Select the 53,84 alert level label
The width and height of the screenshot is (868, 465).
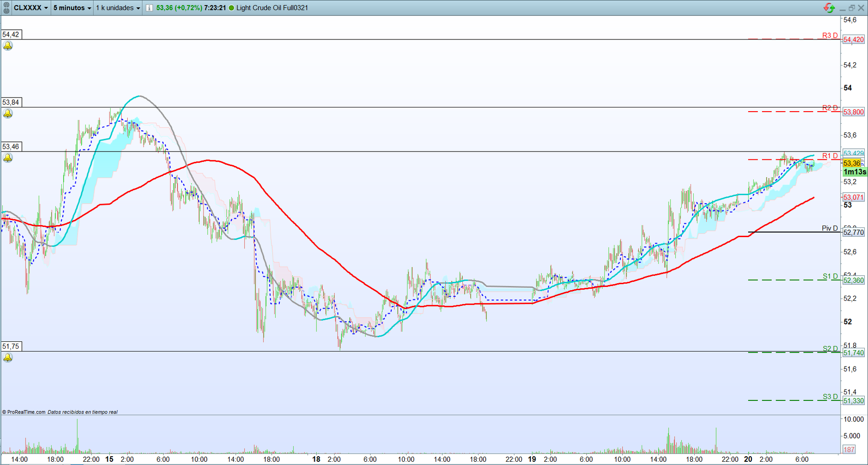11,102
